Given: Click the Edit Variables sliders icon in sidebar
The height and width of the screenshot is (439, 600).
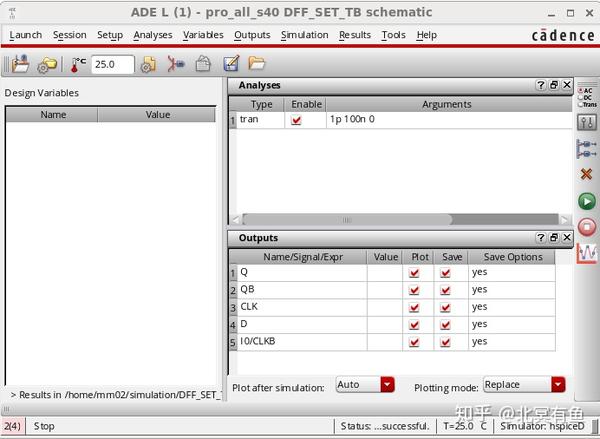Looking at the screenshot, I should click(x=587, y=122).
